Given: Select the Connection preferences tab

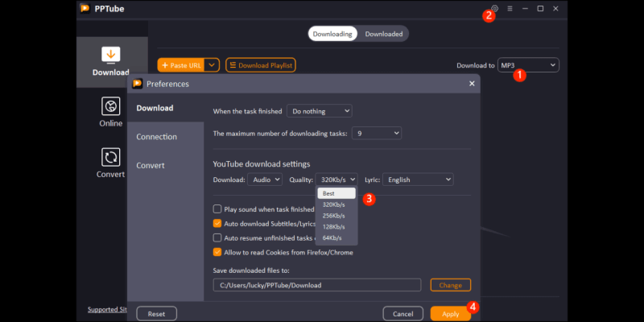Looking at the screenshot, I should point(156,137).
